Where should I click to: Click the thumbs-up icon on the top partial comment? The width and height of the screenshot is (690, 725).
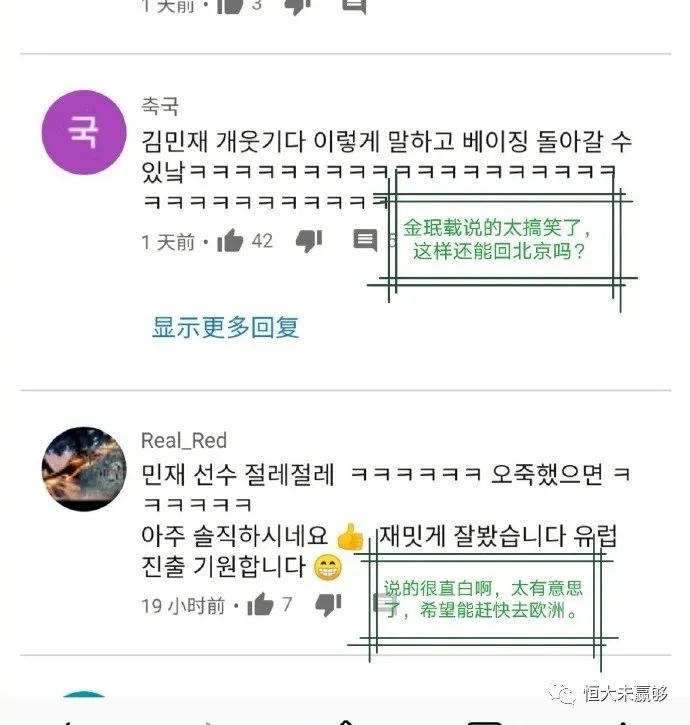tap(230, 6)
